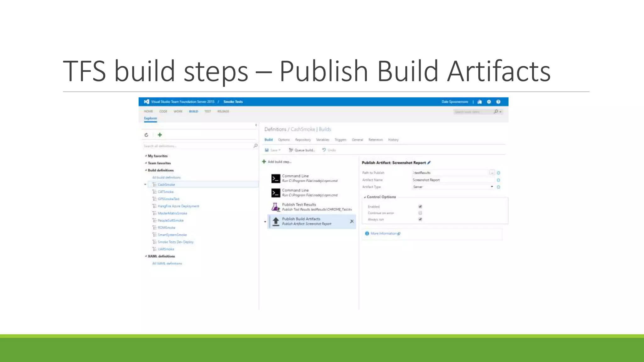Switch to the Variables tab
Viewport: 644px width, 362px height.
pyautogui.click(x=323, y=140)
